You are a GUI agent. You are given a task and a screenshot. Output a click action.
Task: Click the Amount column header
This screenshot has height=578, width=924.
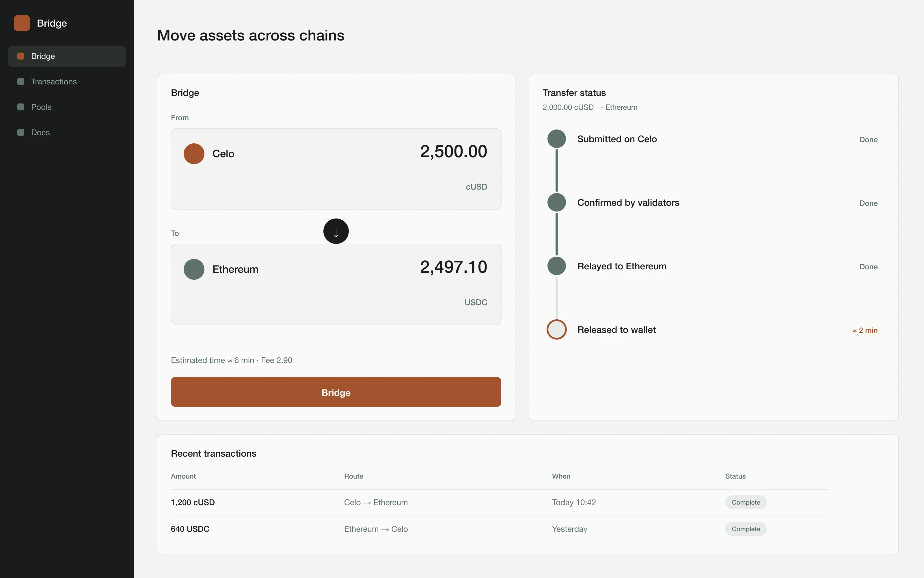(x=183, y=476)
